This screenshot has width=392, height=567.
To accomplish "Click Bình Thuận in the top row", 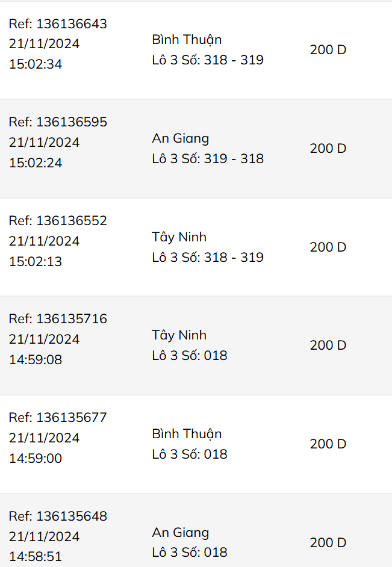I will click(x=187, y=40).
